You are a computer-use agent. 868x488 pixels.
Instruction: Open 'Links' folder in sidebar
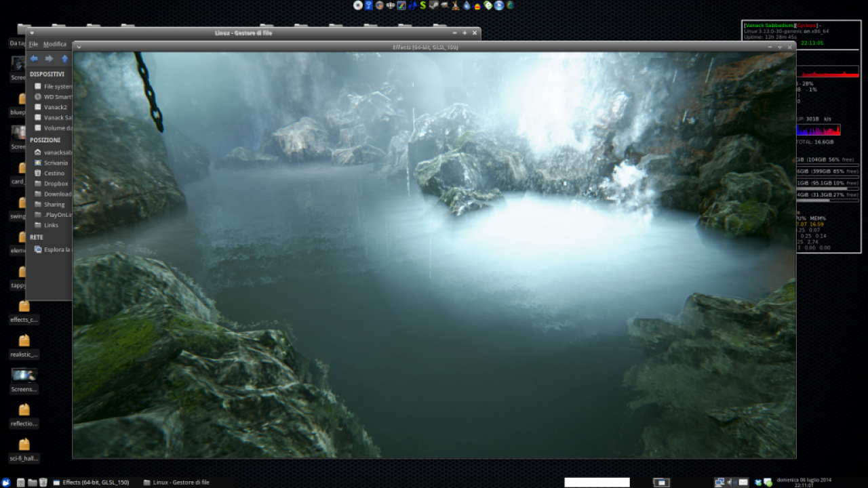coord(46,225)
